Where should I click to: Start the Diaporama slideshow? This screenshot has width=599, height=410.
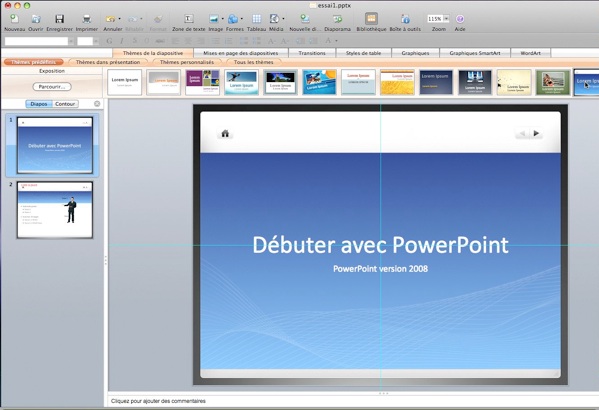pos(337,19)
